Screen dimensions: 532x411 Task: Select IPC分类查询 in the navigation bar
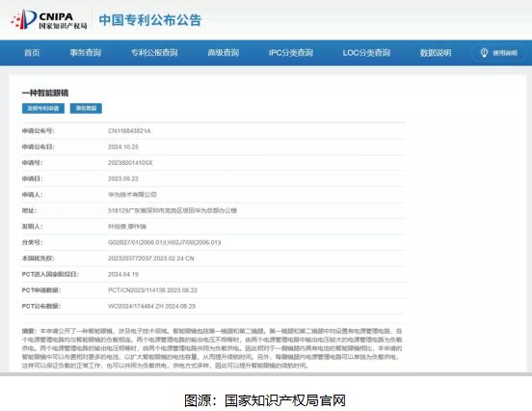coord(291,53)
